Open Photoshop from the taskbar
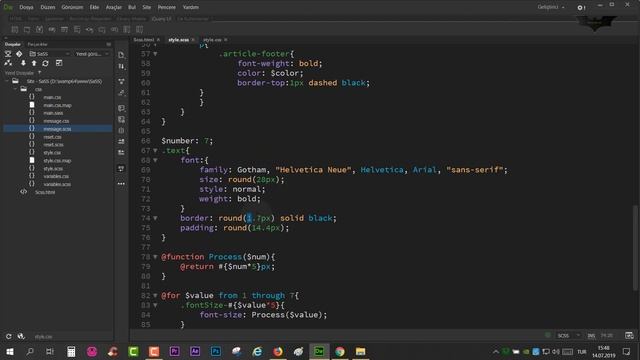Screen dimensions: 640x360 tap(216, 351)
